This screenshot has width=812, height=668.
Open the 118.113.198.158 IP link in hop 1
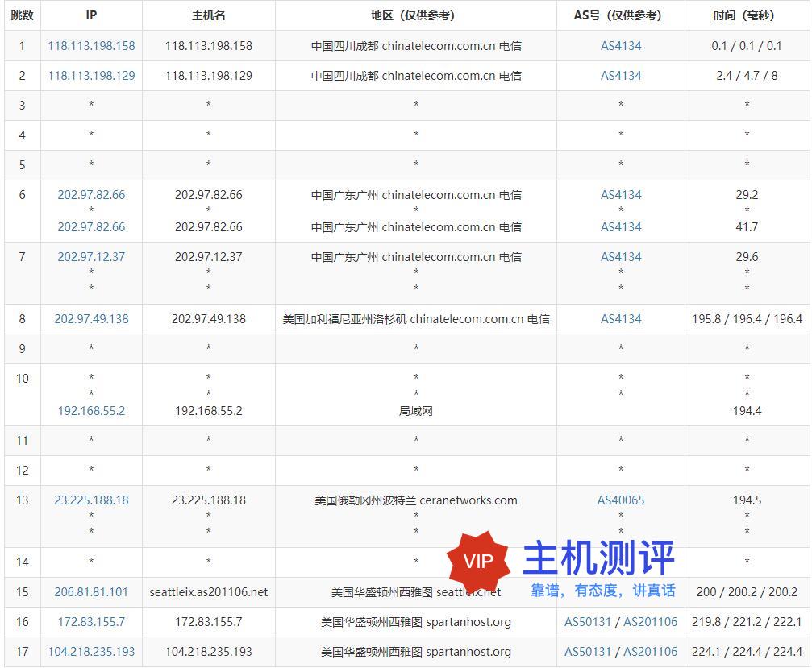pos(91,46)
